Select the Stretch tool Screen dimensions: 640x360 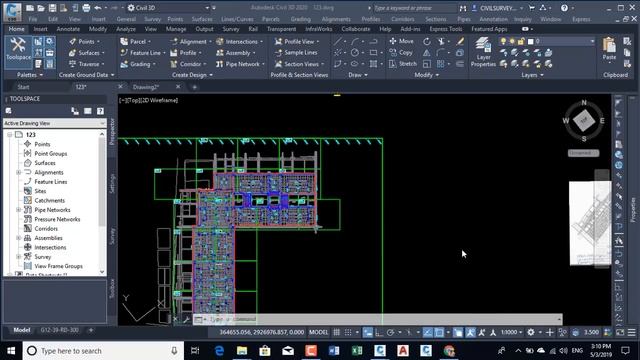403,64
